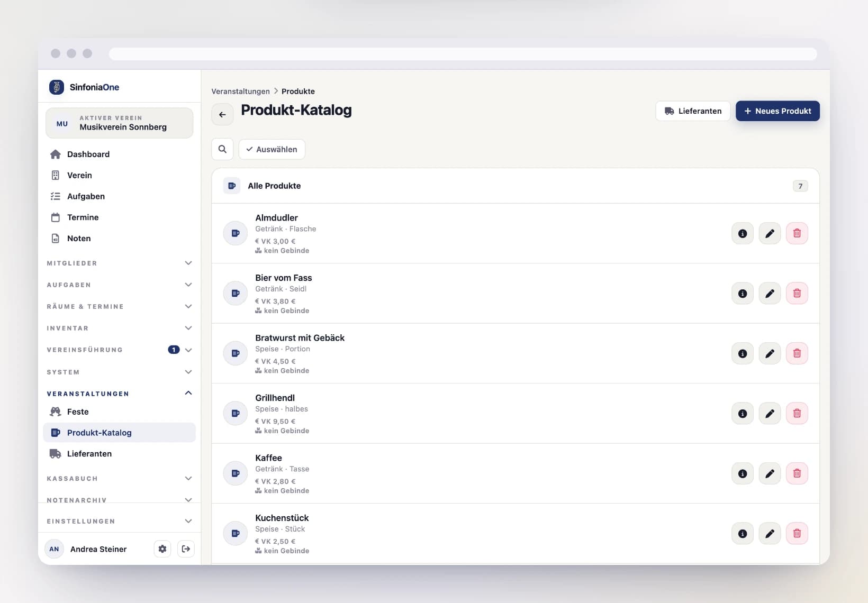This screenshot has height=603, width=868.
Task: Delete the Kaffee product
Action: coord(797,473)
